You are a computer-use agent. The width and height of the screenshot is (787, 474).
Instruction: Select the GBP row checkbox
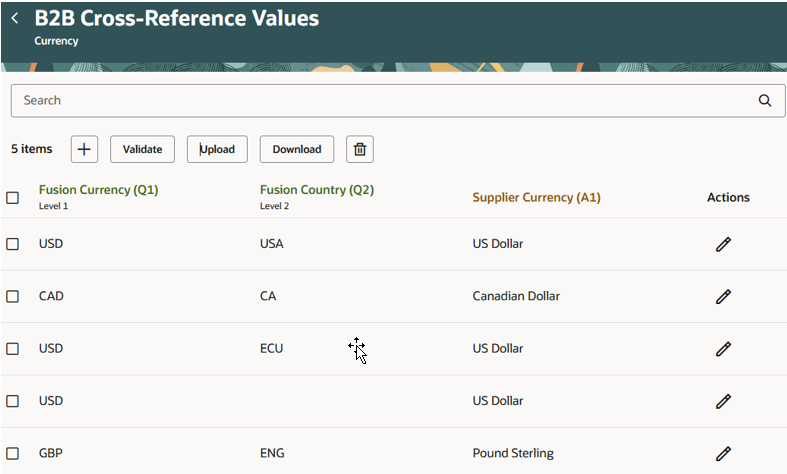click(13, 453)
